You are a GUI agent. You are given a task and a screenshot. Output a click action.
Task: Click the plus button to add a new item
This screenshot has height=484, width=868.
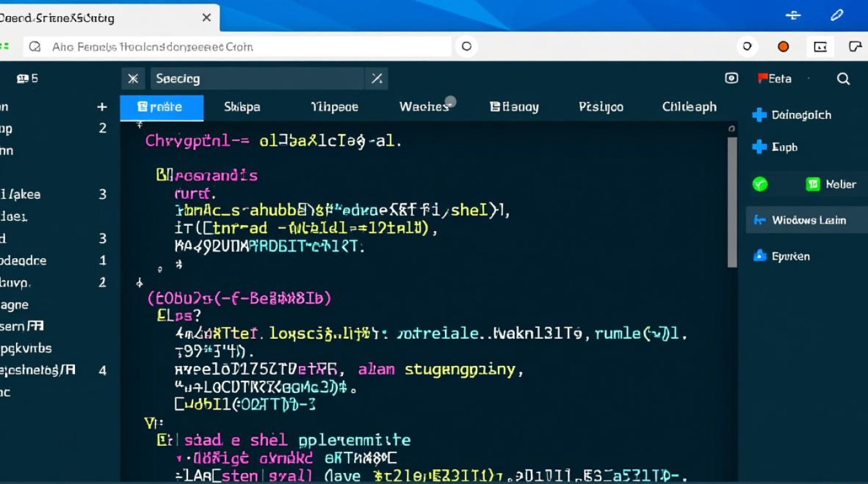[x=102, y=106]
